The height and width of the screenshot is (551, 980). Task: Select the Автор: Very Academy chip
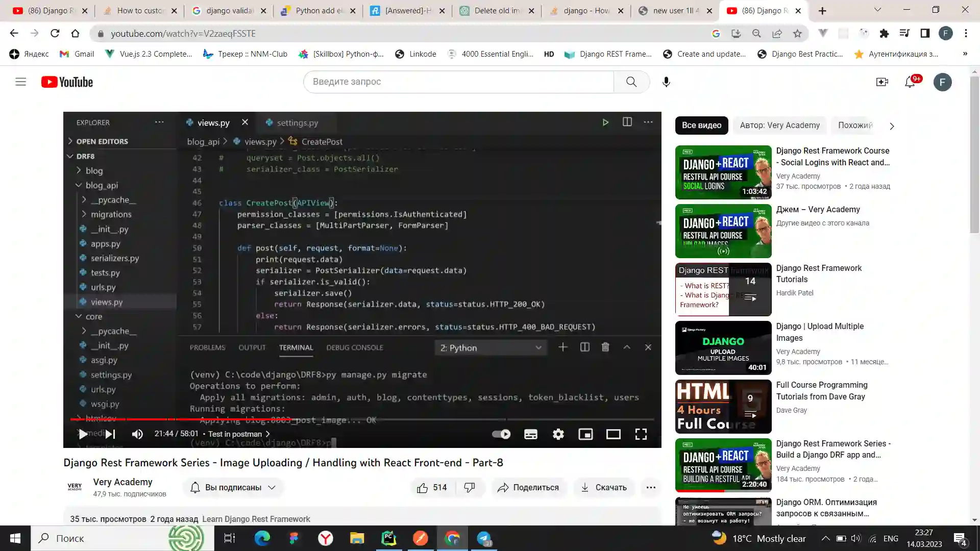tap(779, 126)
